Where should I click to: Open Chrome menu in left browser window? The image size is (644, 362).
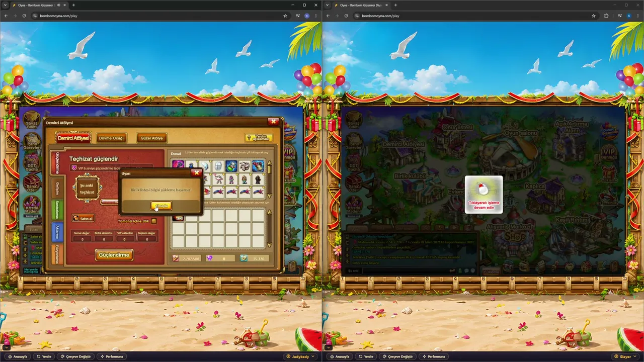point(316,16)
